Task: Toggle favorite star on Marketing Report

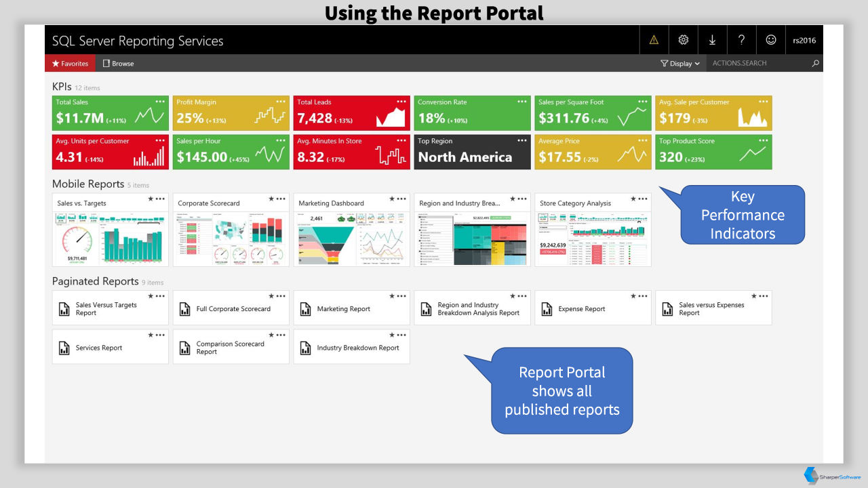Action: [x=392, y=296]
